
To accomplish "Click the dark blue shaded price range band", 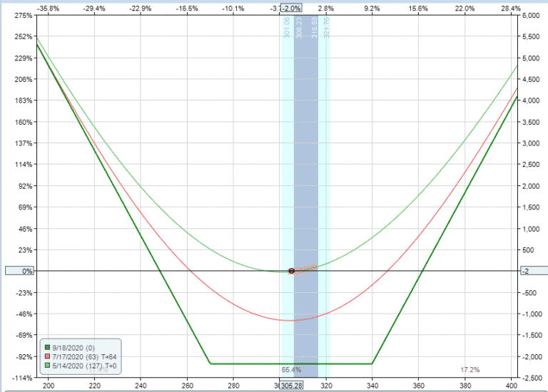I will 306,178.
